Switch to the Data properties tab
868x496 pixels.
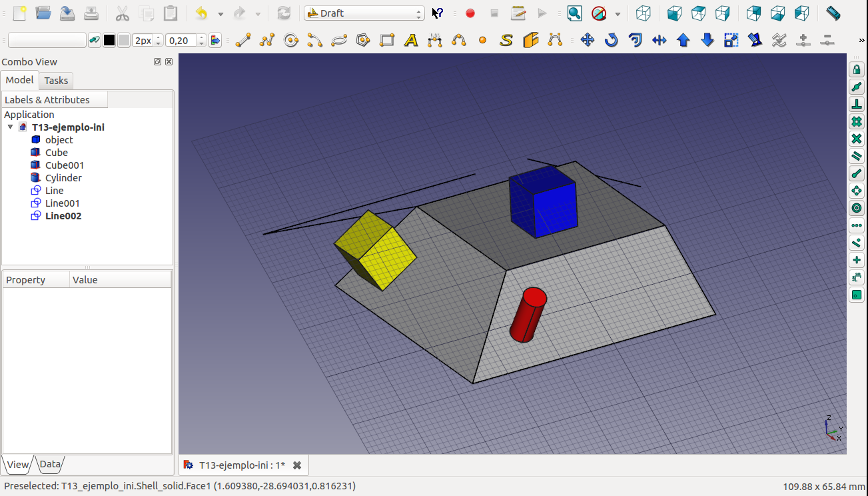(x=50, y=465)
